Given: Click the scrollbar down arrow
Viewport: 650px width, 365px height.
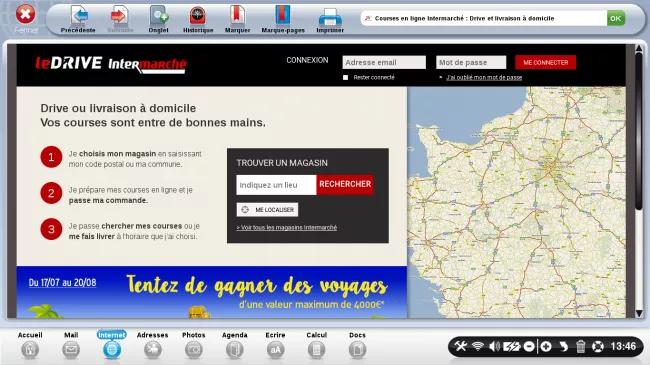Looking at the screenshot, I should [x=639, y=313].
